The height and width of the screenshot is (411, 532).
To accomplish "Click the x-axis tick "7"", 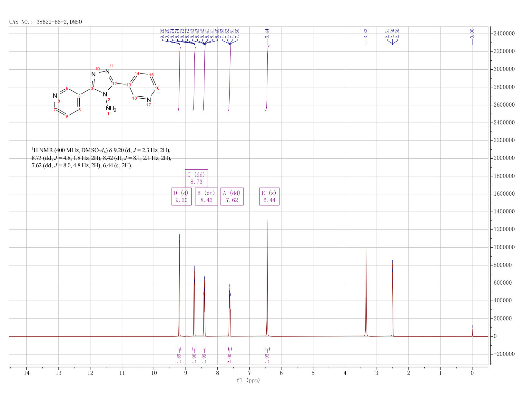I will point(249,373).
